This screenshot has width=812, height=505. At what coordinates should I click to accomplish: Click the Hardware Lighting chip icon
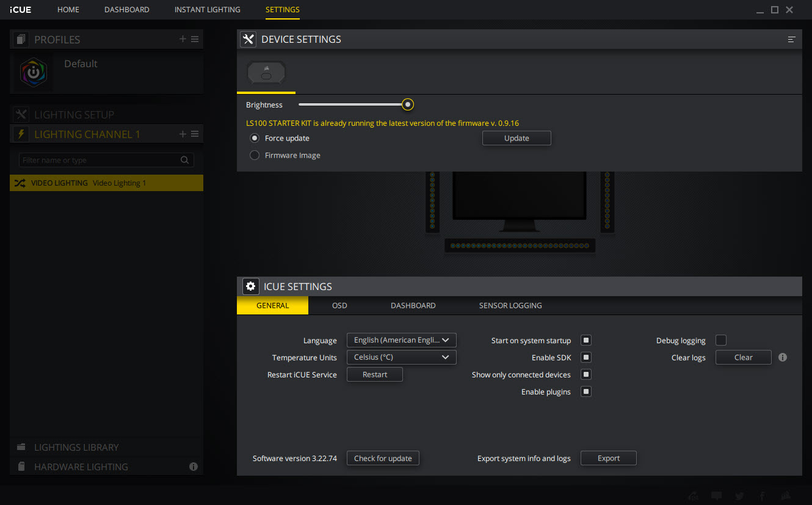point(21,467)
